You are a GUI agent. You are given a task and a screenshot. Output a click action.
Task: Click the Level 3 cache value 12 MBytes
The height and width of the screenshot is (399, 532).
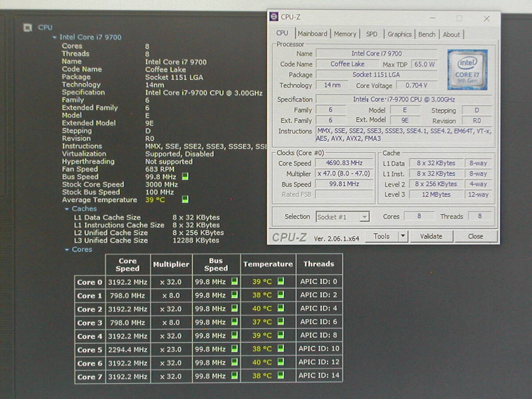click(x=436, y=194)
